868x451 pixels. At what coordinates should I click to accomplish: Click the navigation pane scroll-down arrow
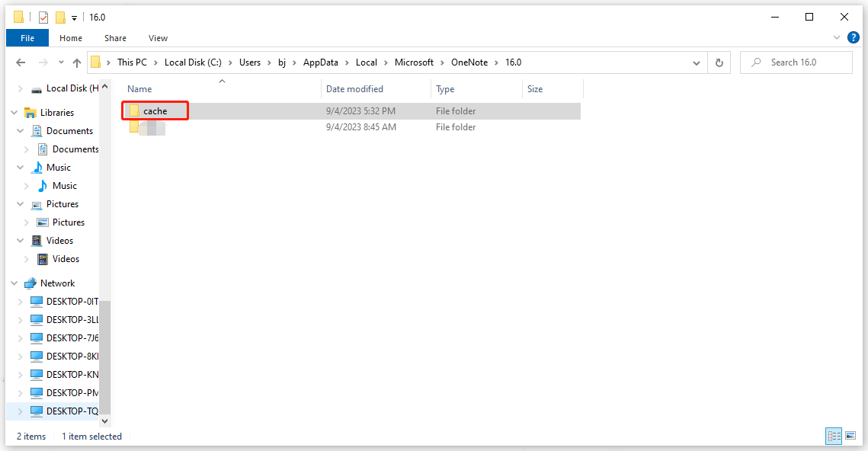(x=104, y=421)
